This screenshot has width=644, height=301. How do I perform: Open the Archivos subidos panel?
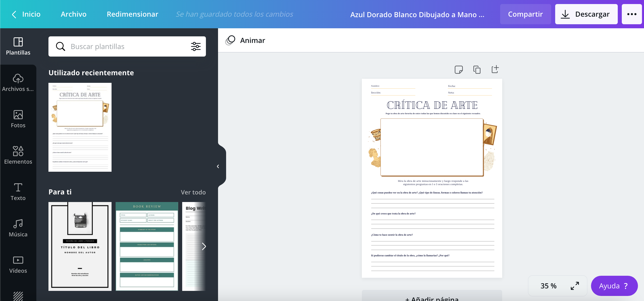click(x=18, y=83)
